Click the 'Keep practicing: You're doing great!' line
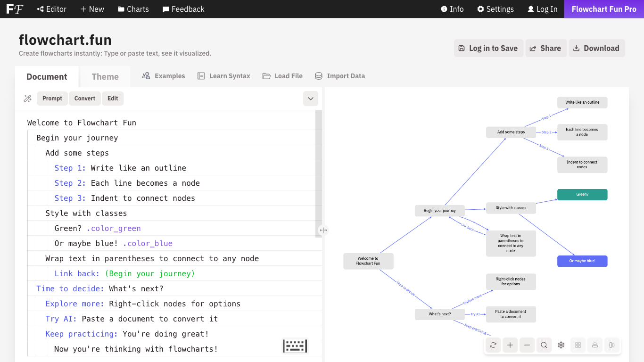 tap(127, 334)
